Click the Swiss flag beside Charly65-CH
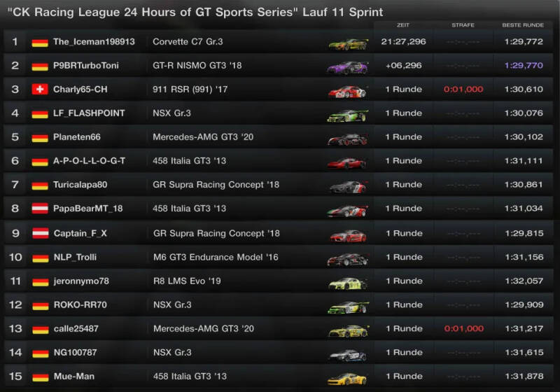 point(40,90)
